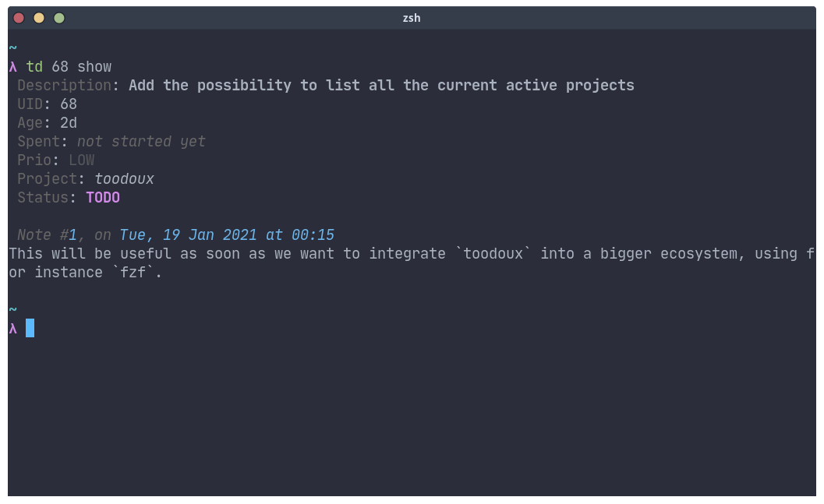The image size is (824, 504).
Task: Click the word show in the command
Action: pos(94,67)
